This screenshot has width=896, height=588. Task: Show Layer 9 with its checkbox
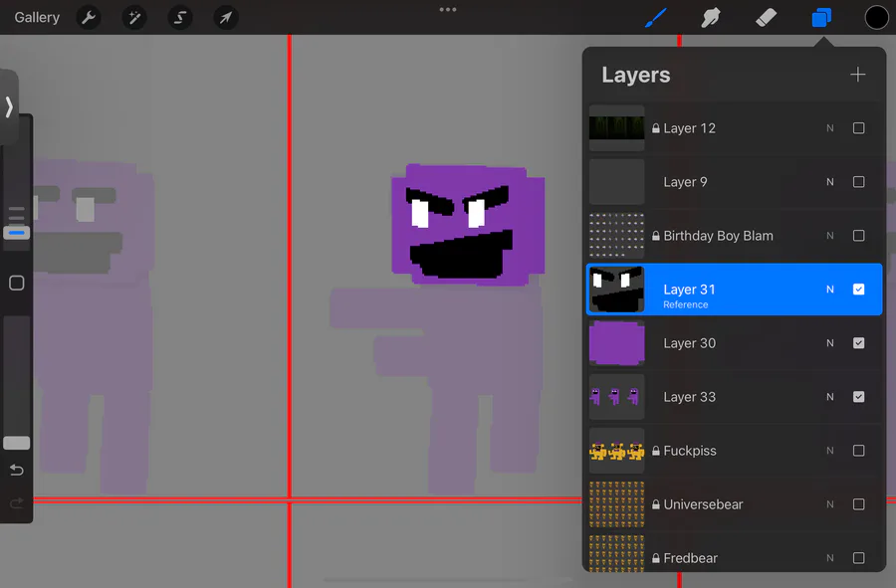(x=858, y=182)
